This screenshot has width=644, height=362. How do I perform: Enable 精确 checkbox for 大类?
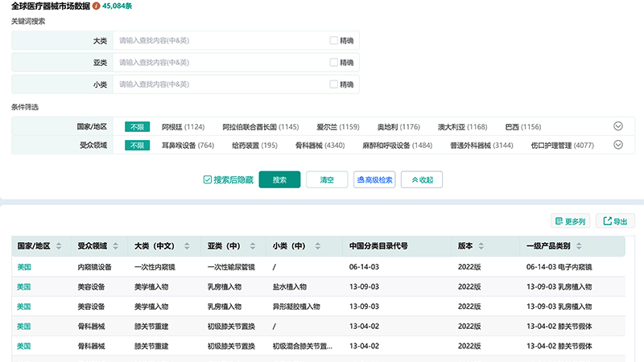pyautogui.click(x=333, y=40)
